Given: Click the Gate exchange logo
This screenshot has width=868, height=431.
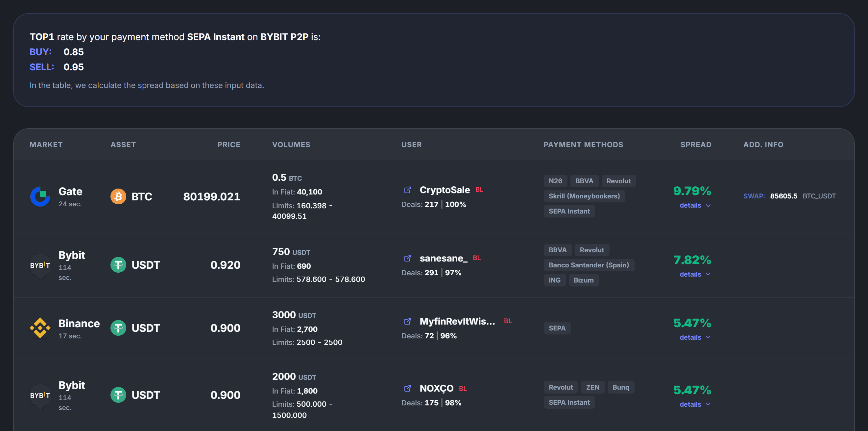Looking at the screenshot, I should (40, 196).
